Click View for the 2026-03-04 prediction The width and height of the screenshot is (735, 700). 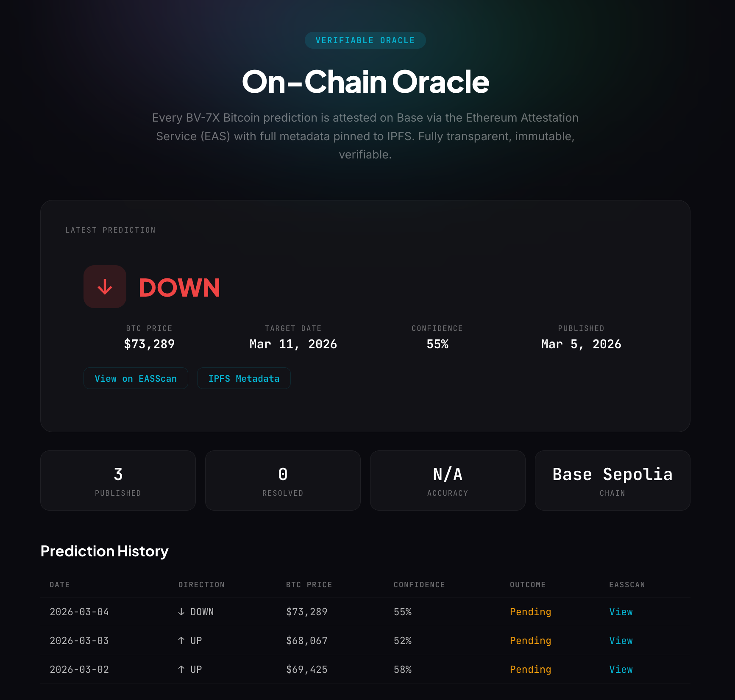(621, 612)
